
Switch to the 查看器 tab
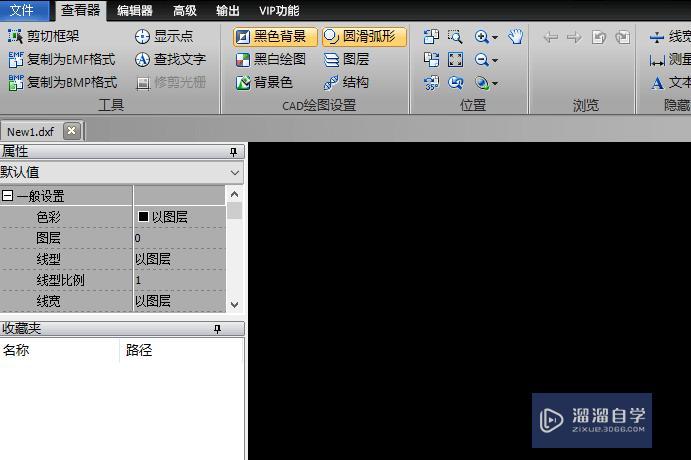(81, 10)
